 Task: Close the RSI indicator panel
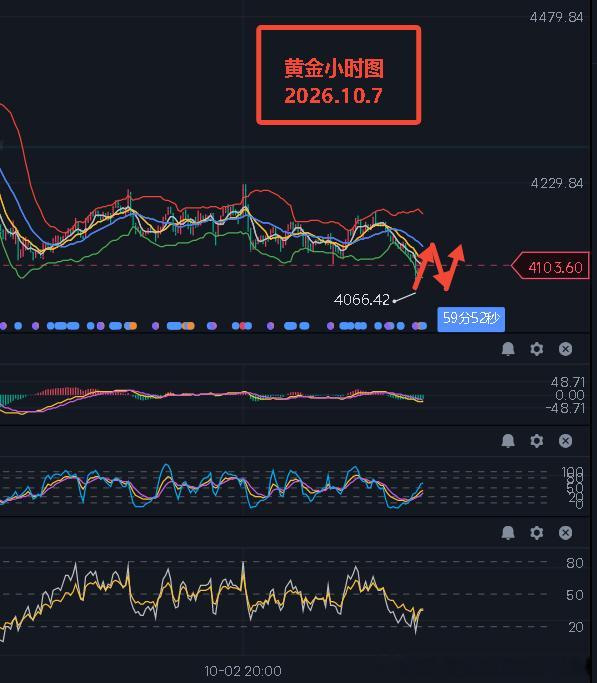pyautogui.click(x=565, y=533)
